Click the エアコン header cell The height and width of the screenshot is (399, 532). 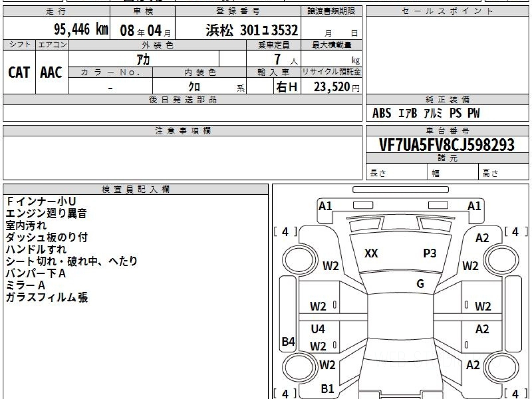(52, 45)
